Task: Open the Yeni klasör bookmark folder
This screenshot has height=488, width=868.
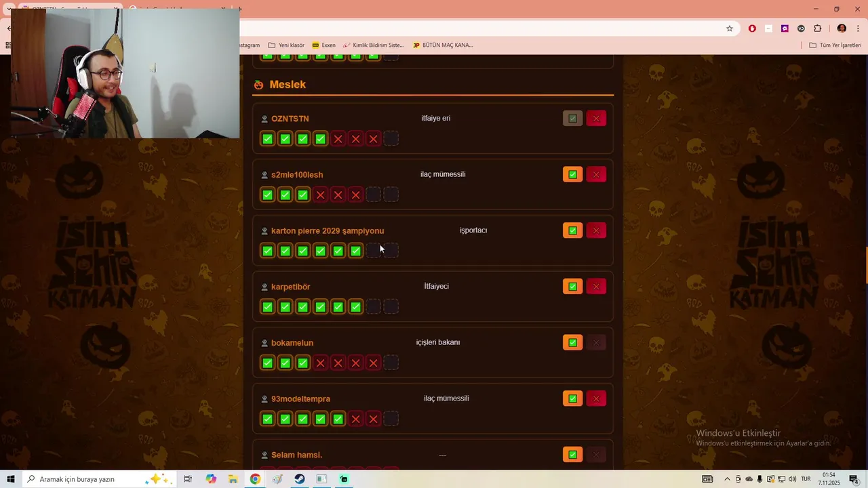Action: click(286, 45)
